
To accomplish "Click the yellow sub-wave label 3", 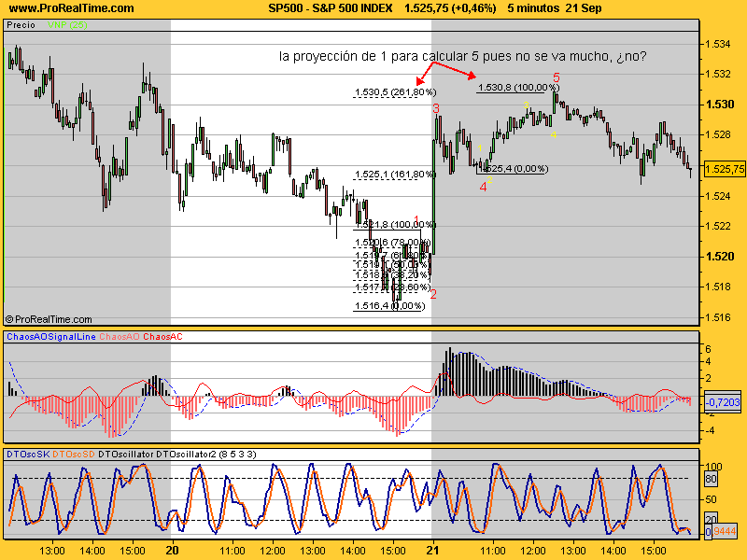I will coord(526,105).
